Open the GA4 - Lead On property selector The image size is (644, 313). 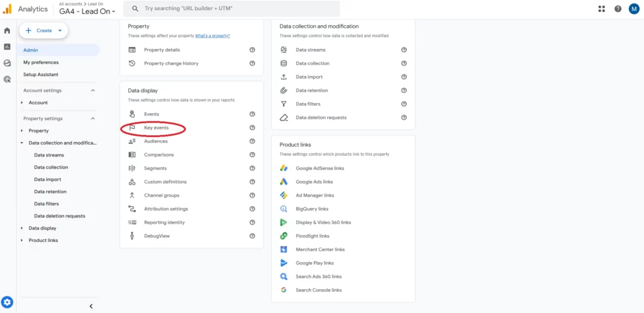pyautogui.click(x=87, y=11)
